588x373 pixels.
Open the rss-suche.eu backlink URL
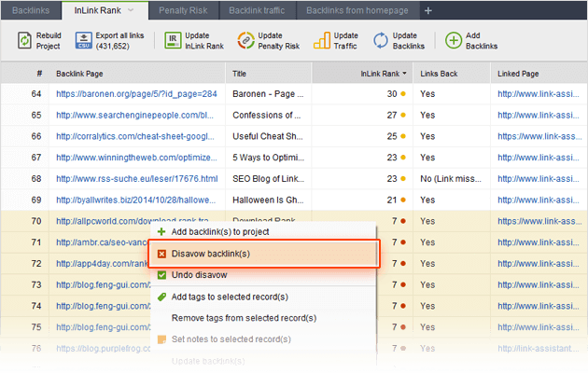[x=136, y=179]
